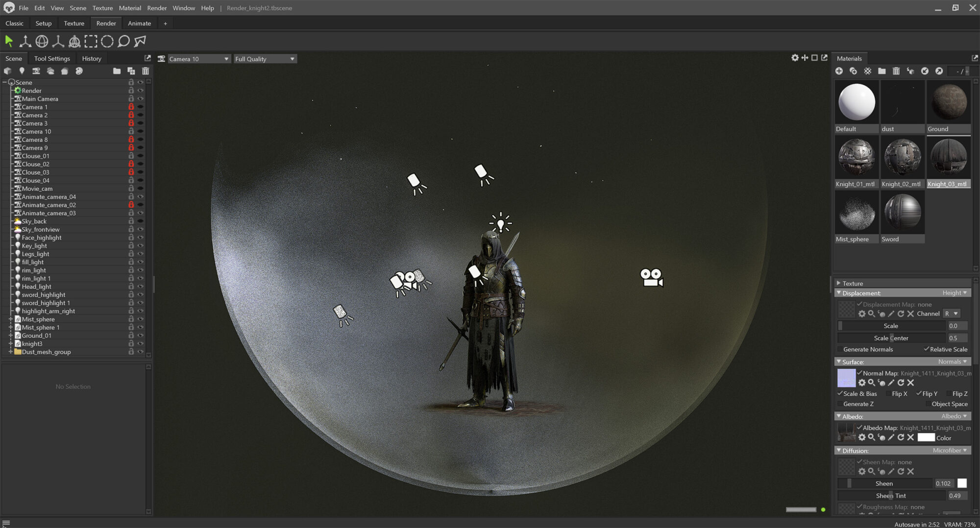Enable Generate Normals checkbox
This screenshot has height=528, width=980.
coord(840,349)
